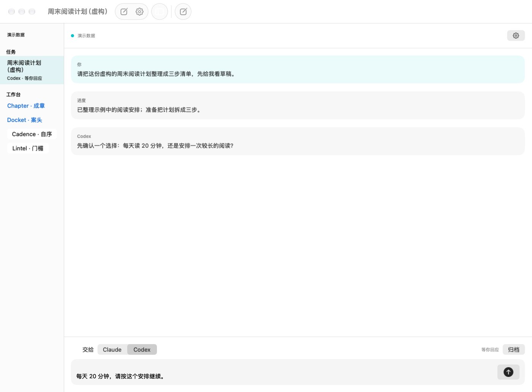Hand off to Claude in the segmented control
Viewport: 532px width, 392px height.
tap(112, 349)
